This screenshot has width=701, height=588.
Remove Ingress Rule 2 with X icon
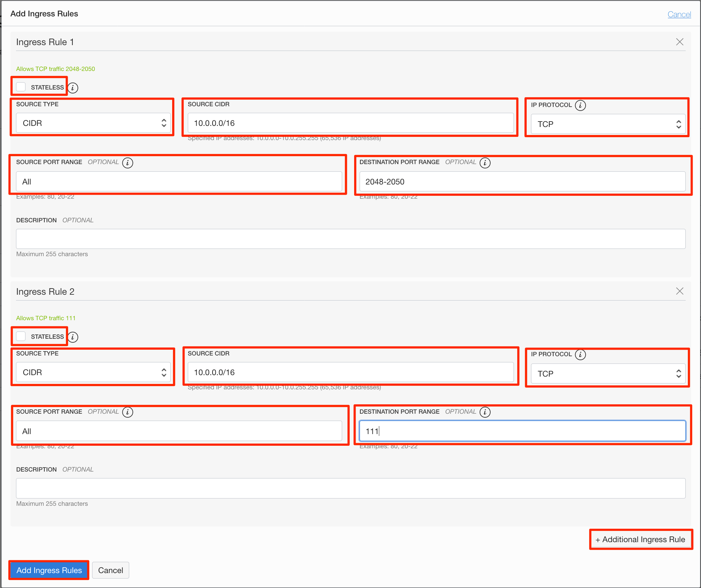[x=679, y=291]
